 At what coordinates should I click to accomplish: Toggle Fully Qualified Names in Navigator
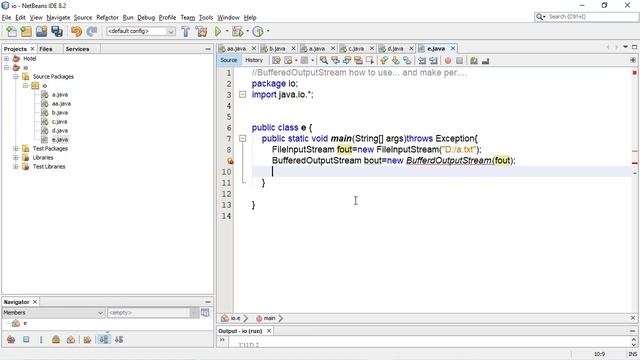tap(87, 340)
